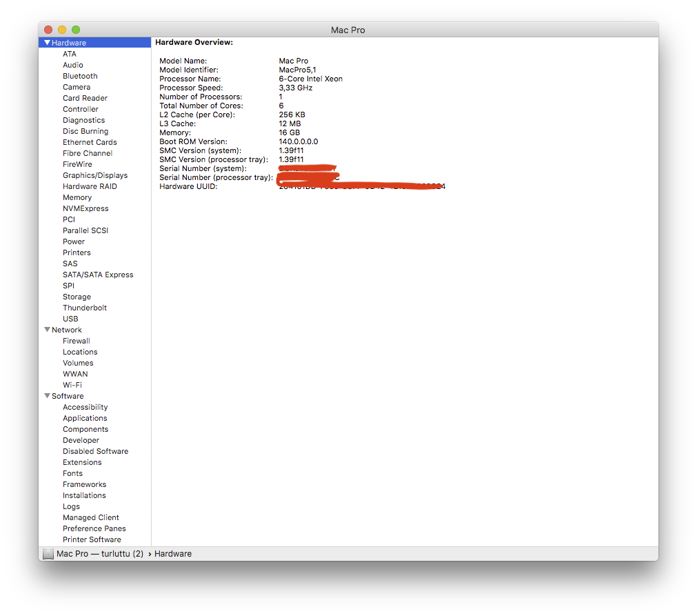Select Audio in the sidebar
This screenshot has width=697, height=616.
click(73, 65)
